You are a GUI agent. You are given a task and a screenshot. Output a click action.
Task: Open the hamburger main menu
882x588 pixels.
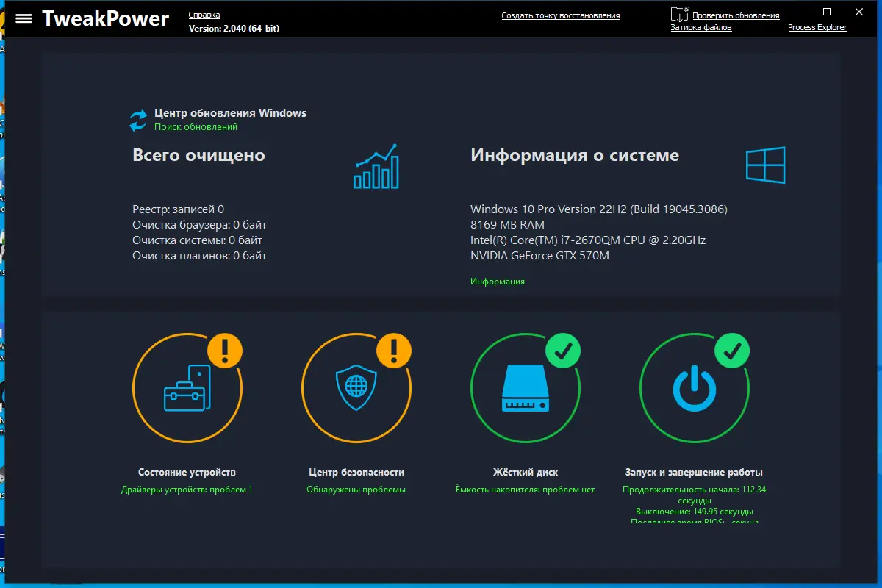(24, 18)
